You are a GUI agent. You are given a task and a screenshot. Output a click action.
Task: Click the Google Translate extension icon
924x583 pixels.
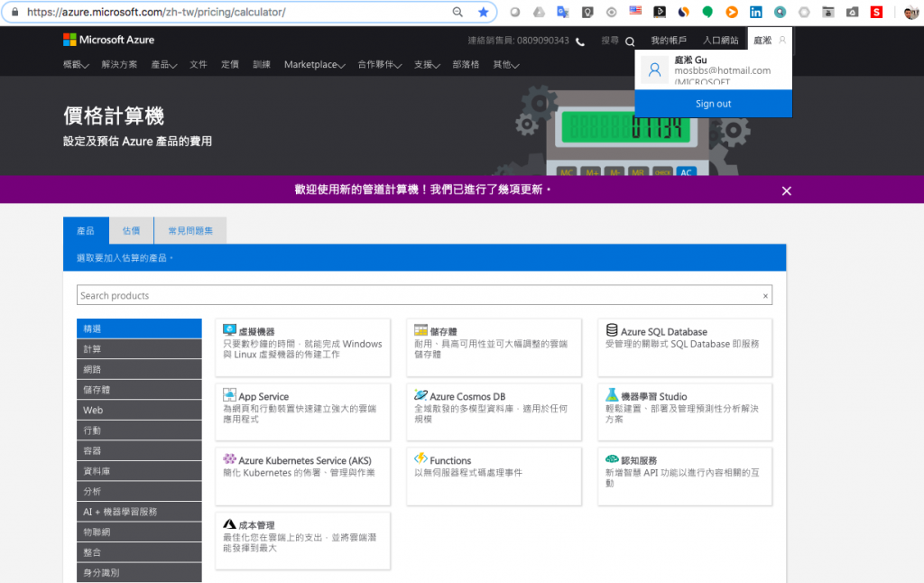563,12
